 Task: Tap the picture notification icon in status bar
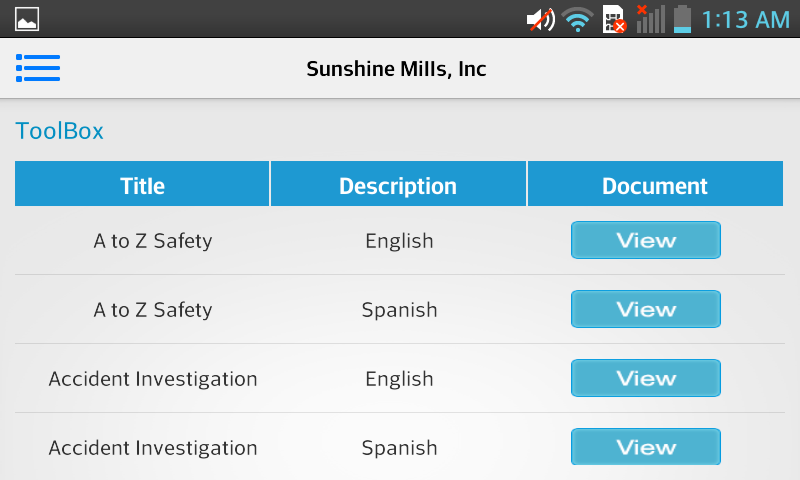point(27,19)
